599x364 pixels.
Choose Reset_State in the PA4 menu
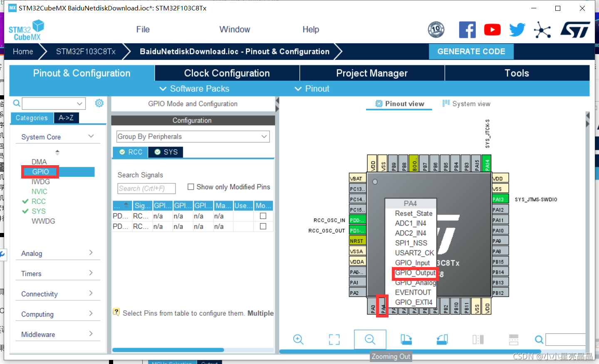click(x=414, y=213)
